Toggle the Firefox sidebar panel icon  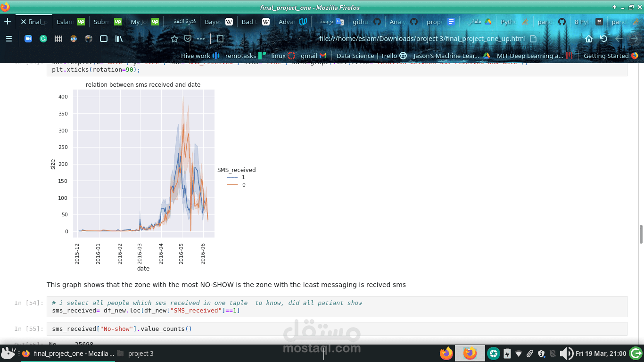104,39
